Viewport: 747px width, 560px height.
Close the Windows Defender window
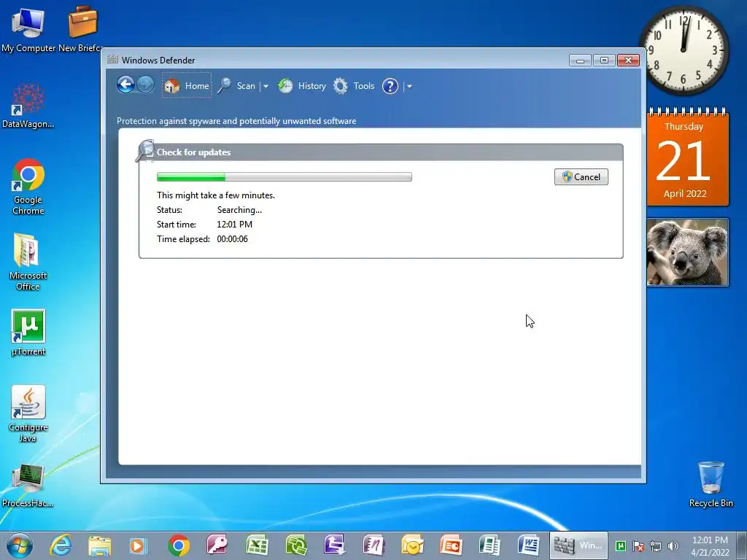pos(628,61)
